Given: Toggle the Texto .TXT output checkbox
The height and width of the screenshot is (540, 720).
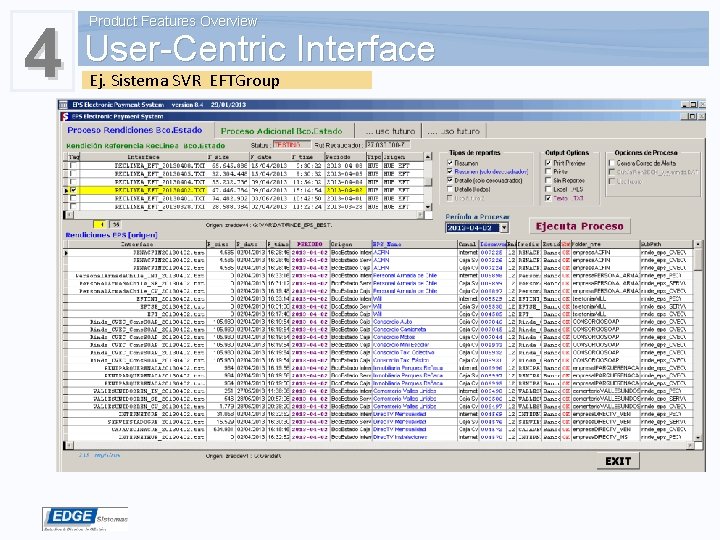Looking at the screenshot, I should point(548,198).
